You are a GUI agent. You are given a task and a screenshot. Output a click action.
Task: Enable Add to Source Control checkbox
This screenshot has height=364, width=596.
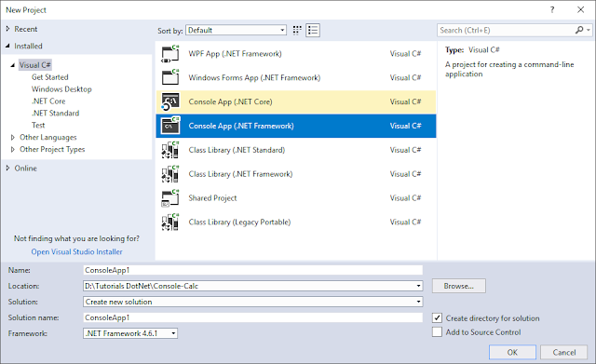point(437,332)
